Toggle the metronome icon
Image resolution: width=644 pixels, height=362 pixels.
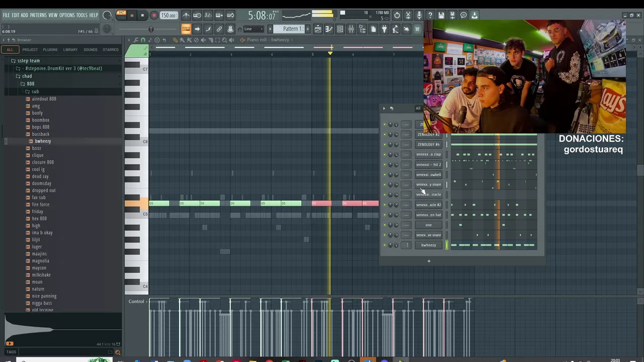186,15
